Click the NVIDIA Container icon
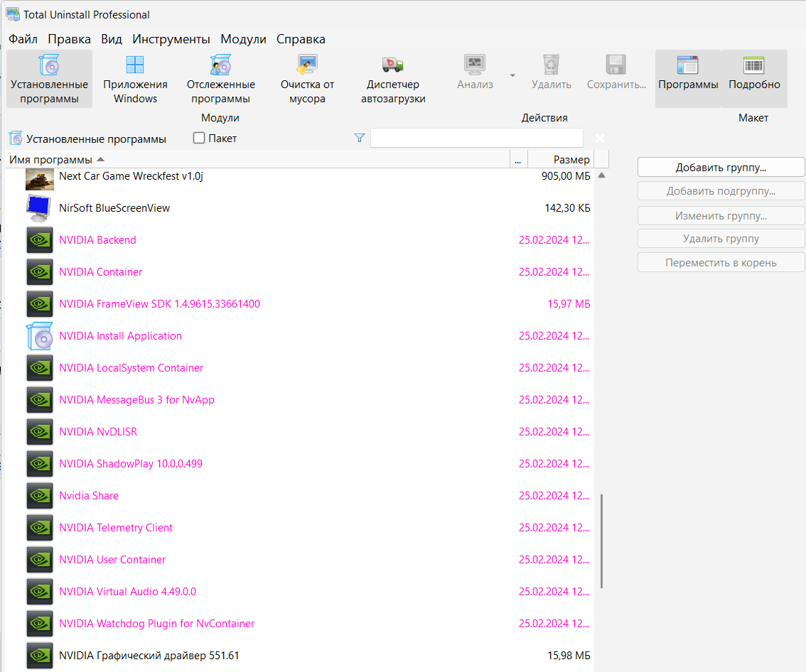806x672 pixels. pyautogui.click(x=40, y=272)
